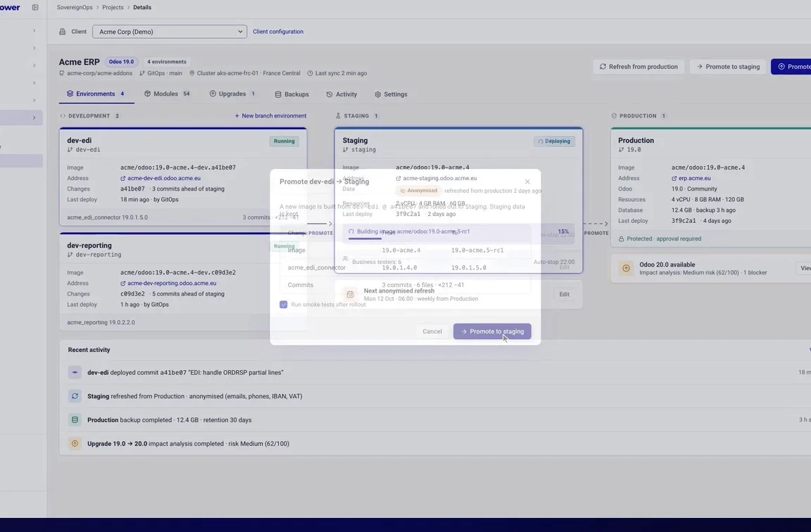811x532 pixels.
Task: Open the erp.acme.eu production address link
Action: 691,178
